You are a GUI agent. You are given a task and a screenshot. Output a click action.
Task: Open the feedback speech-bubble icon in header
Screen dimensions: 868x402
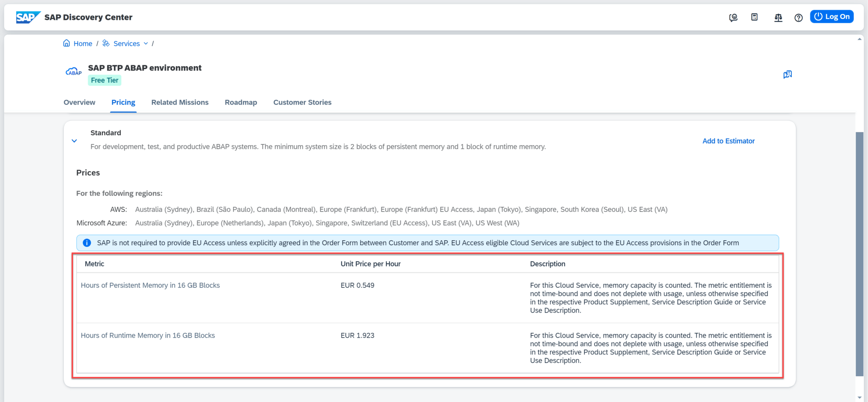pos(733,17)
